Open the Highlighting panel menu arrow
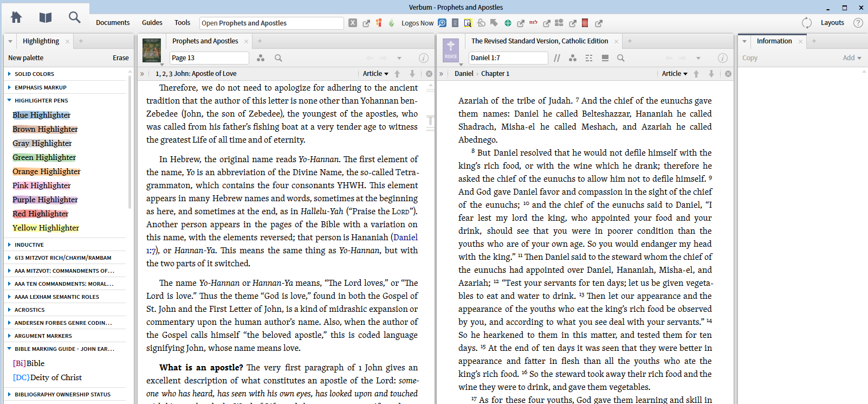 pyautogui.click(x=10, y=41)
